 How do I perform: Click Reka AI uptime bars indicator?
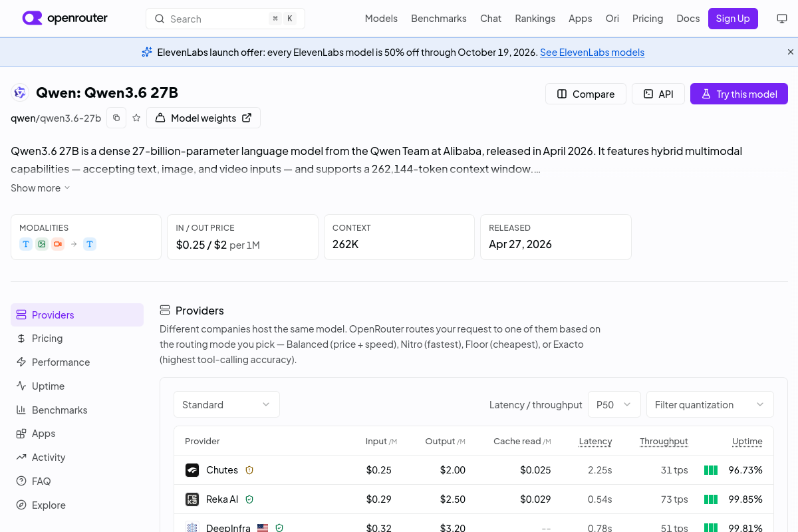[x=711, y=499]
